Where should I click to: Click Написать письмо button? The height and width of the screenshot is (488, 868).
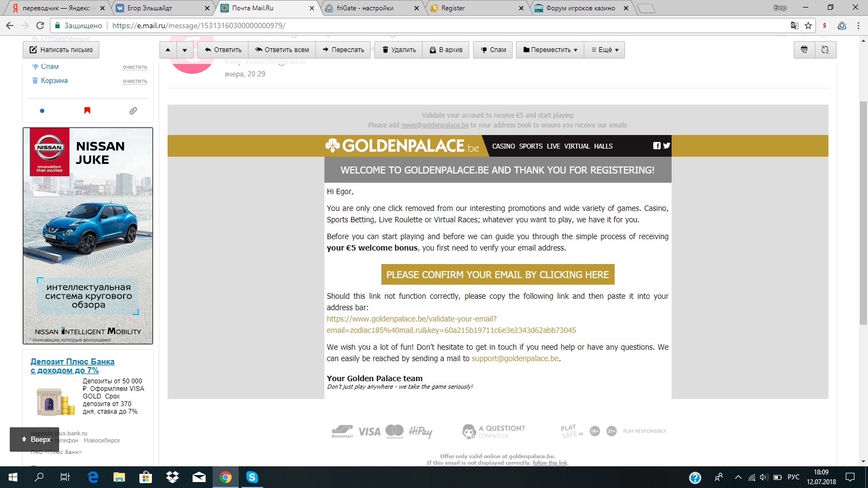point(61,50)
